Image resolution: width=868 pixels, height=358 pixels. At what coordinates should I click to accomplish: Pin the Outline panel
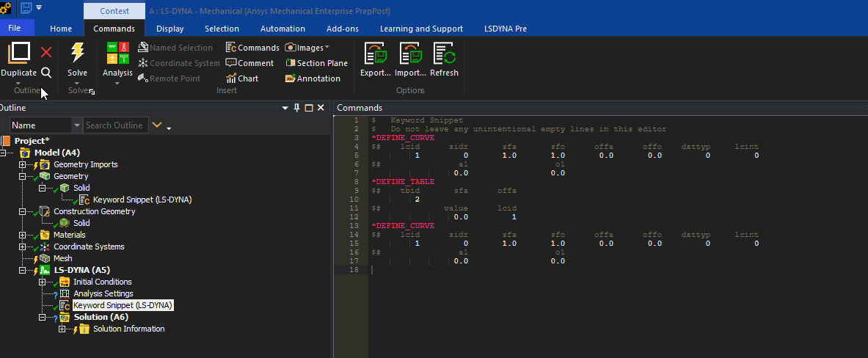[x=297, y=108]
